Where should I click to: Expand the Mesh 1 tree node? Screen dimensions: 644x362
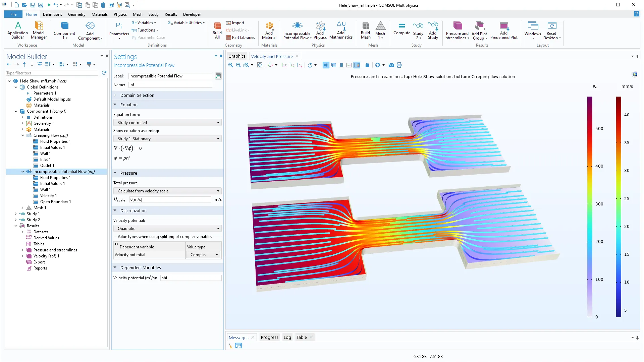(x=22, y=208)
